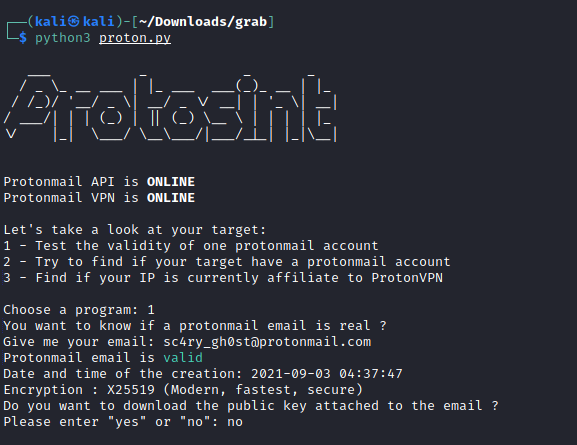Screen dimensions: 577x445
Task: Click the 'no' answer after yes/no prompt
Action: (x=235, y=422)
